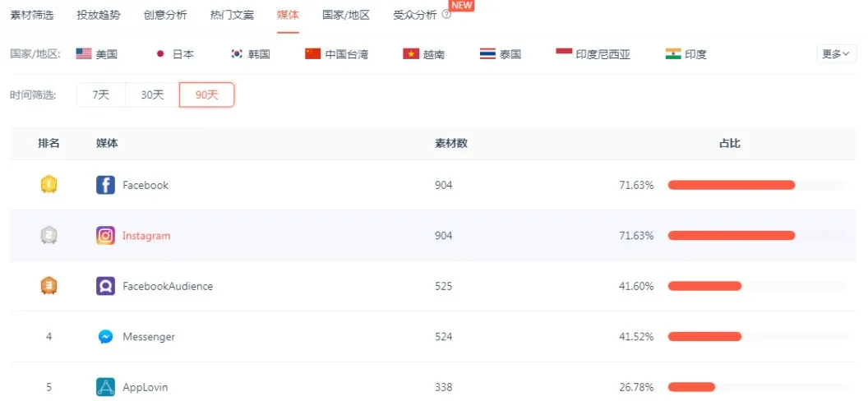Viewport: 868px width, 401px height.
Task: Click rank number 5
Action: 48,387
